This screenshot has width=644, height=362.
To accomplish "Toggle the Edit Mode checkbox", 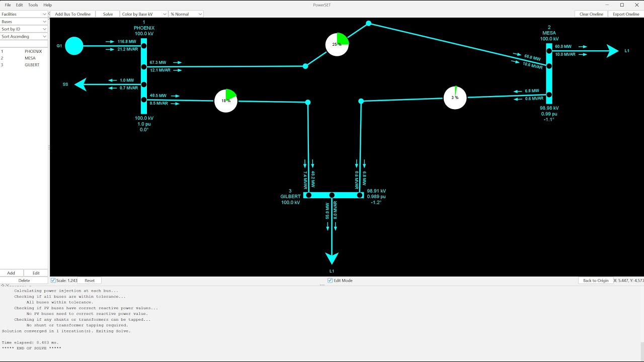I will pyautogui.click(x=330, y=281).
